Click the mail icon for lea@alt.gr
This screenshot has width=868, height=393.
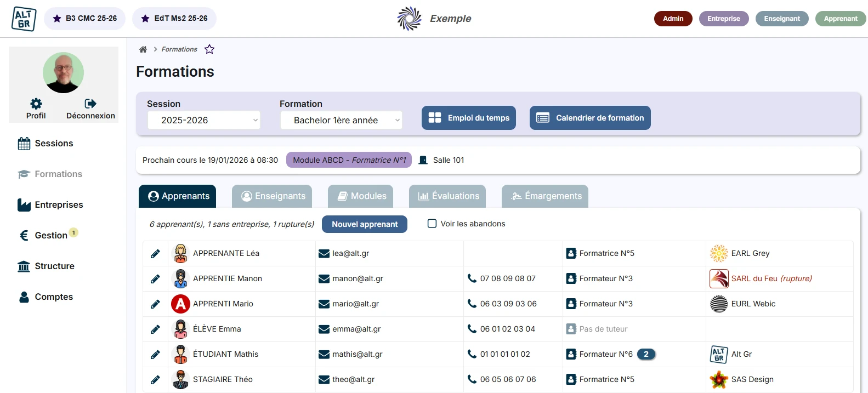[324, 254]
